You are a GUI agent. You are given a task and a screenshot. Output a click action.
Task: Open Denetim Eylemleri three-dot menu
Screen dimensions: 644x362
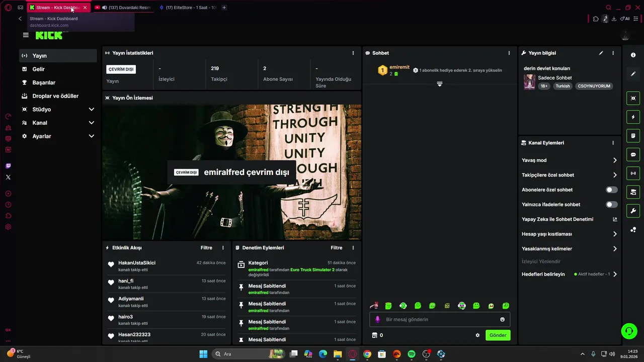click(x=353, y=248)
